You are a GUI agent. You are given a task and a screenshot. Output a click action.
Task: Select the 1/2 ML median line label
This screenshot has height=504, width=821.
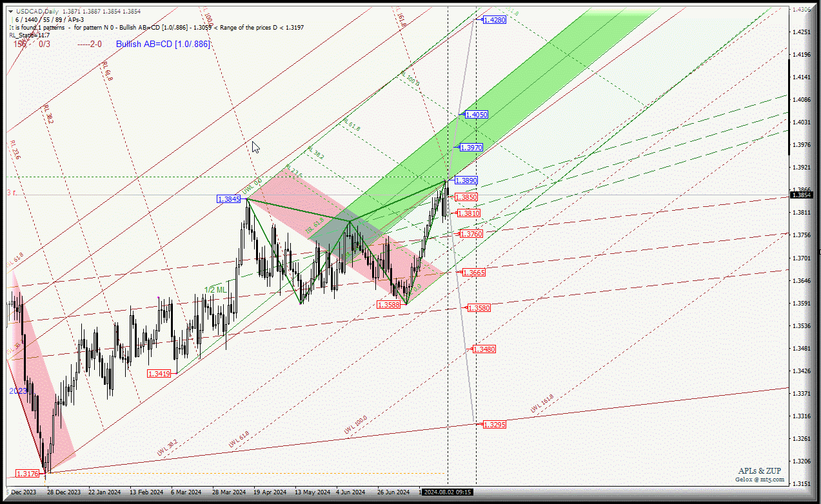[x=215, y=290]
